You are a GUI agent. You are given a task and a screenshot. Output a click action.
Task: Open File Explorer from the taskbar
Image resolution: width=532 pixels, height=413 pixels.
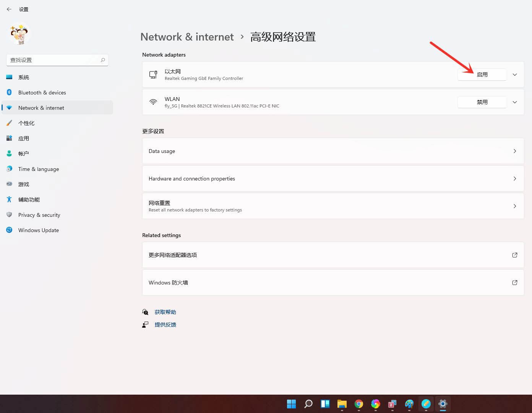(341, 404)
